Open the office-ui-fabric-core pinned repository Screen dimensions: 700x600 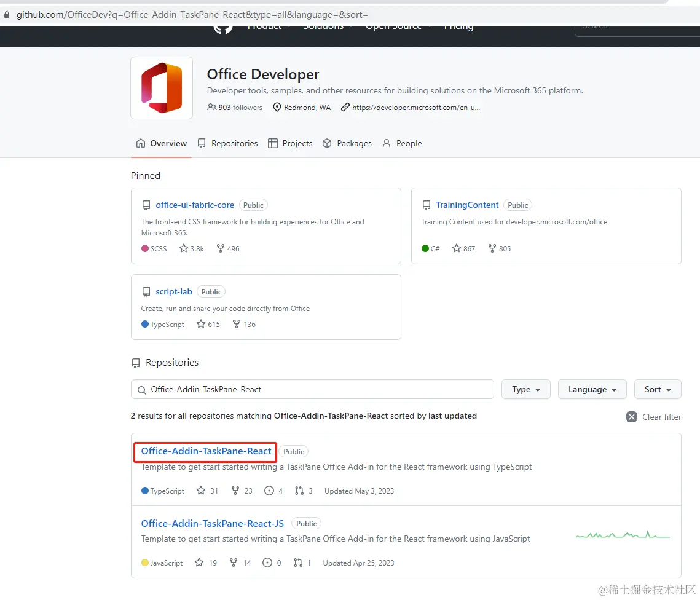point(195,205)
